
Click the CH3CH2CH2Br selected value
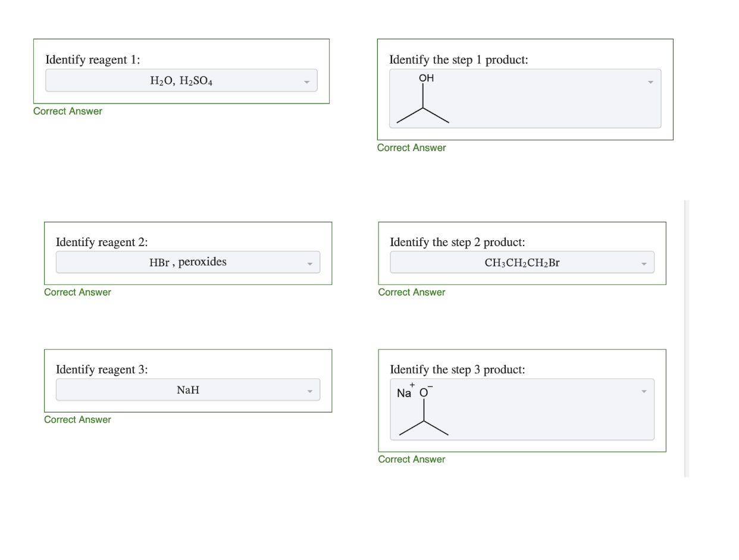pyautogui.click(x=522, y=263)
